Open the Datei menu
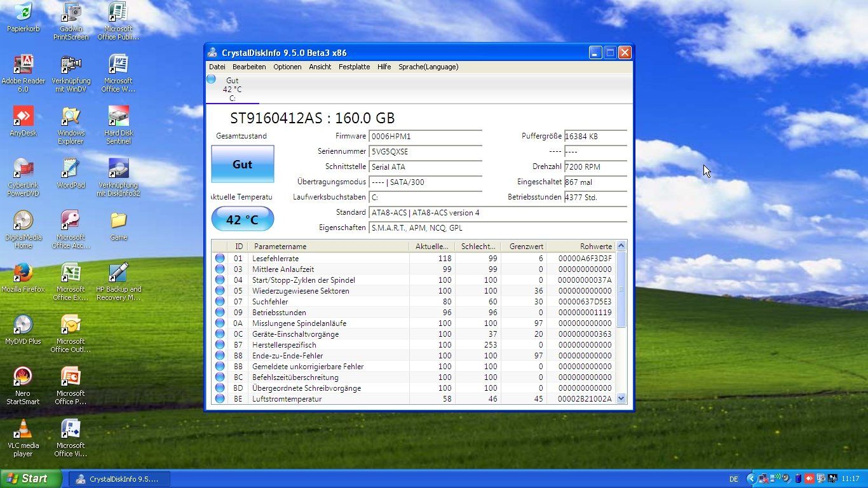868x488 pixels. point(217,67)
